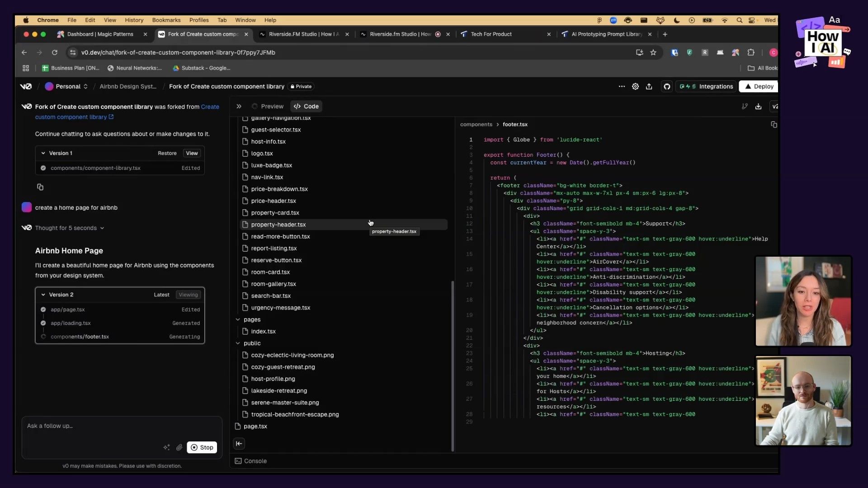Open the Business Plan bookmark

(x=71, y=68)
